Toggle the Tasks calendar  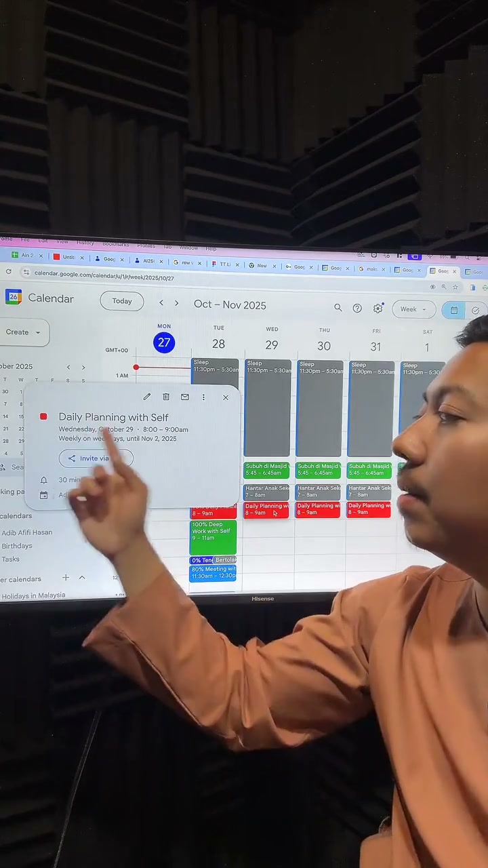10,559
